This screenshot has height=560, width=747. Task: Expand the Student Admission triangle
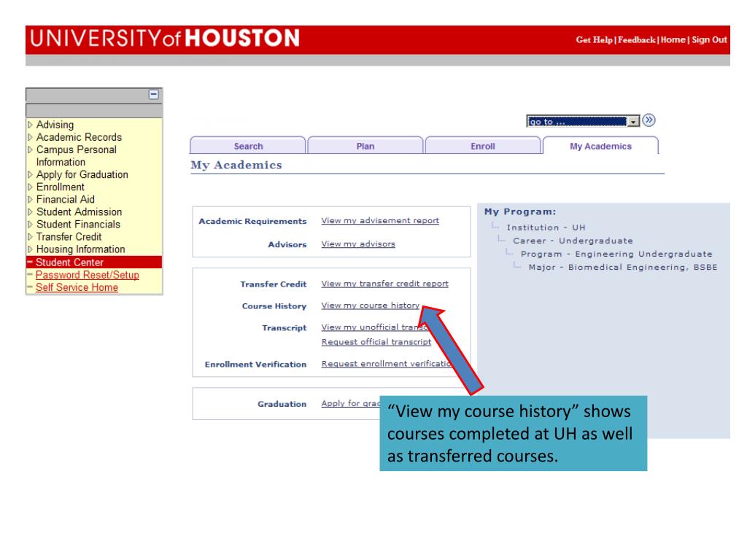[30, 212]
